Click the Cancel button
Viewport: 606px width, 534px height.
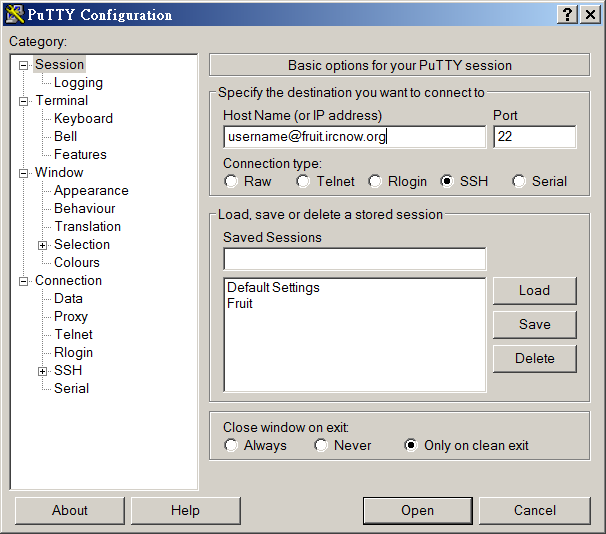(x=535, y=510)
